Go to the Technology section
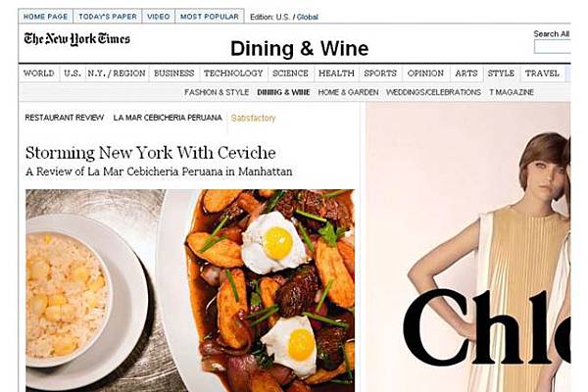The height and width of the screenshot is (392, 588). click(x=233, y=73)
